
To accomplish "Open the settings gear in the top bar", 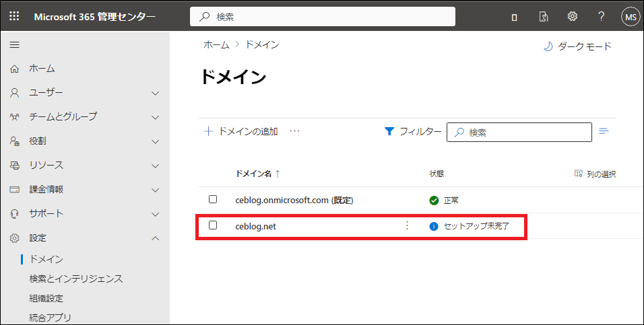I will pos(572,16).
